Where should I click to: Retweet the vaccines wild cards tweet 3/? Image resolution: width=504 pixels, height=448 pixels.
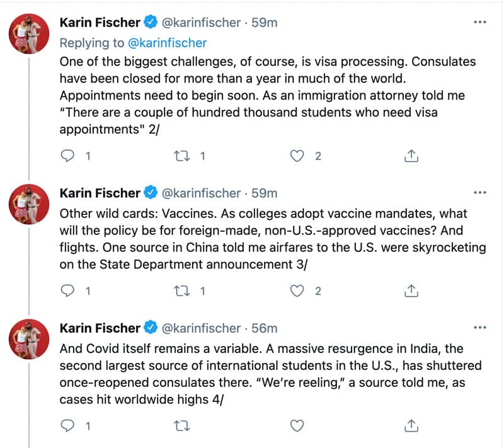pyautogui.click(x=182, y=291)
